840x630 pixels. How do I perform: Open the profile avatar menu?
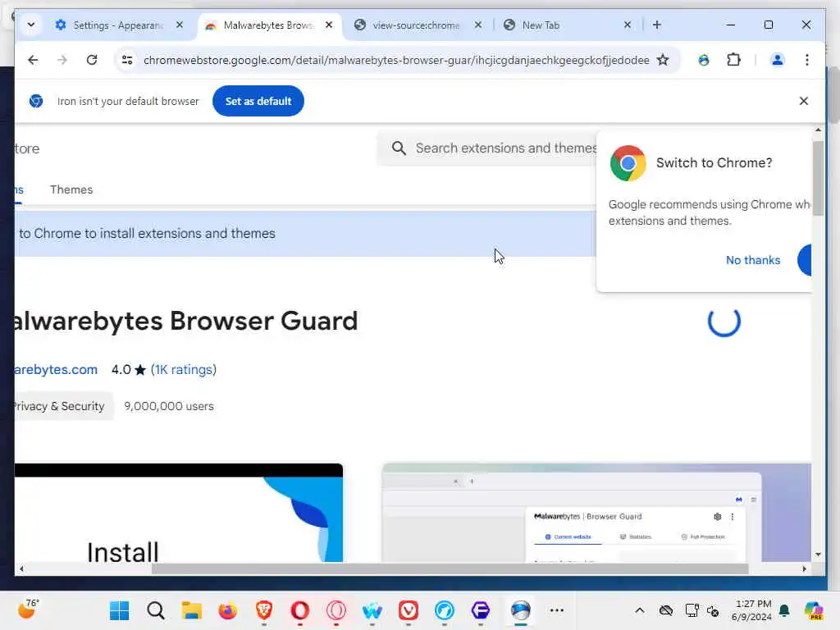tap(778, 60)
